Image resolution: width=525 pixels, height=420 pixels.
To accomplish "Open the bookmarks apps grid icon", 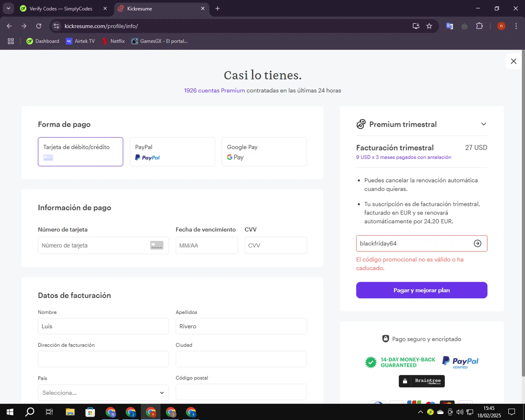I will [11, 41].
